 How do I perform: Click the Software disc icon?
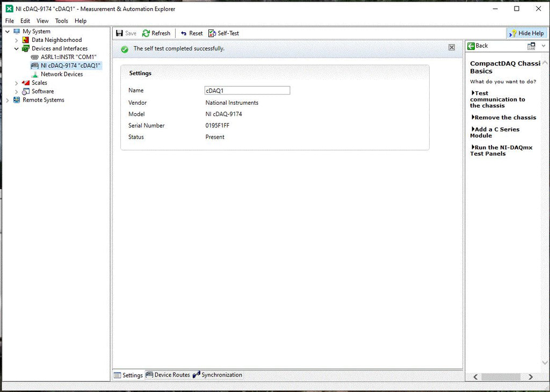tap(26, 91)
